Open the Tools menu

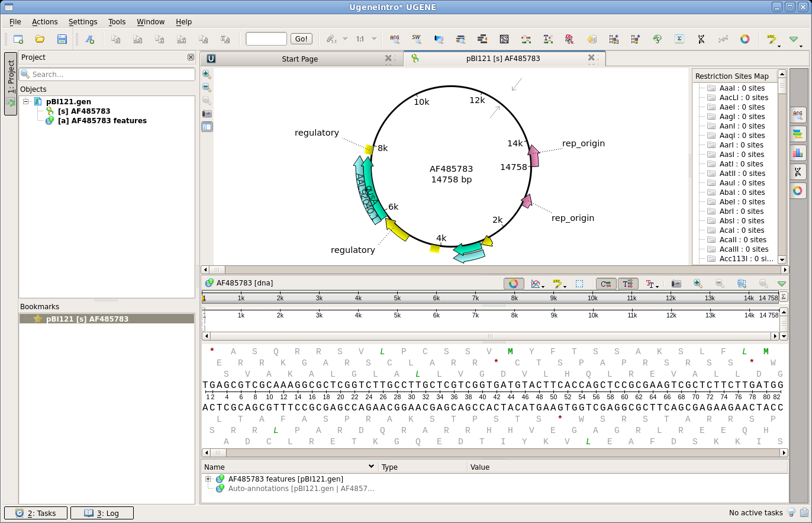117,21
